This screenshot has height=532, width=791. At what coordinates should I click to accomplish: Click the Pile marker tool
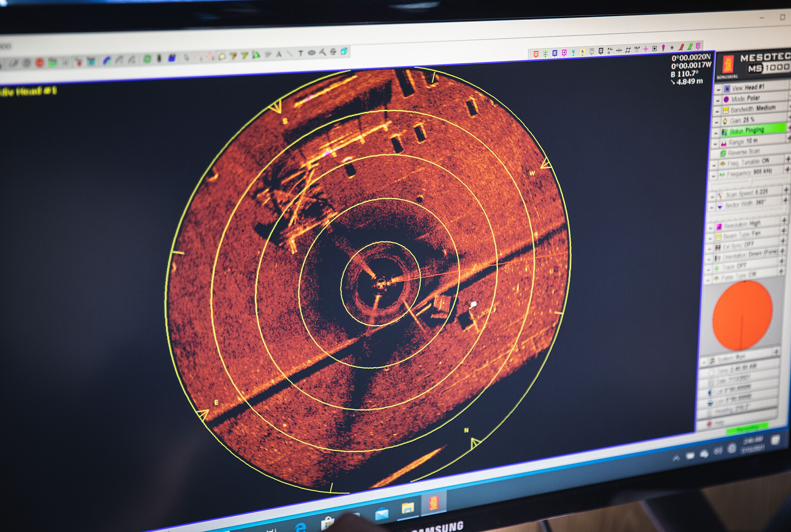pyautogui.click(x=610, y=51)
